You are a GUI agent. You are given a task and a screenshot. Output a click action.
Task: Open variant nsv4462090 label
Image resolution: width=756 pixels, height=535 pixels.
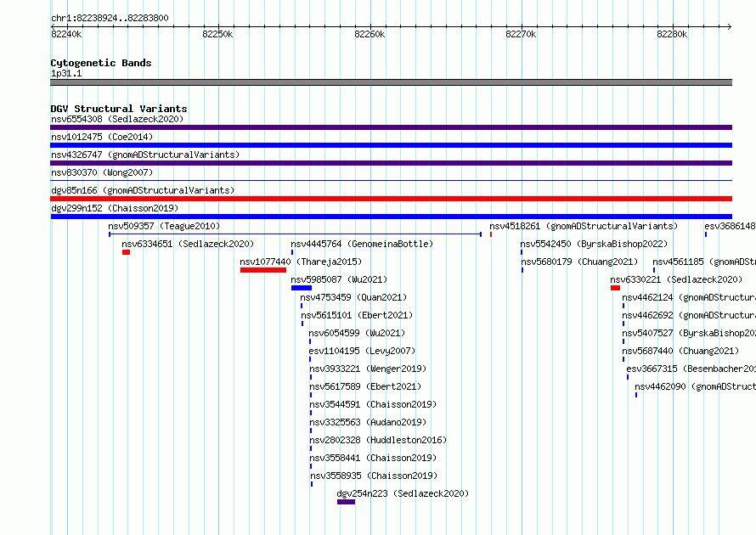point(695,386)
